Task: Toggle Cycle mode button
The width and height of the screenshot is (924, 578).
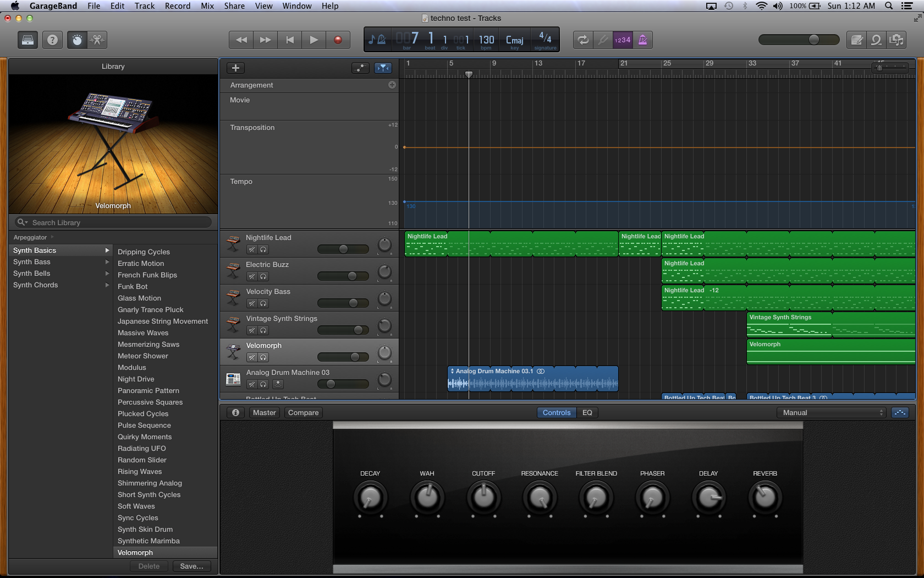Action: (583, 40)
